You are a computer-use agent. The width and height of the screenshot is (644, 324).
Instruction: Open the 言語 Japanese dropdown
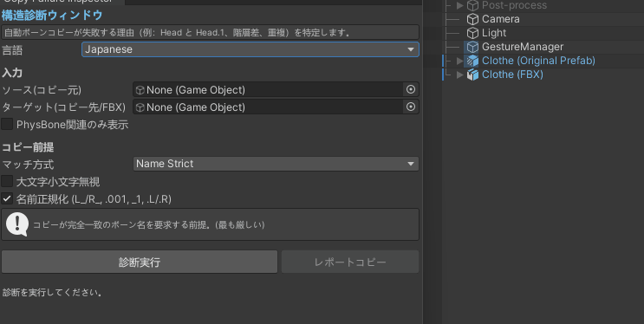tap(250, 49)
